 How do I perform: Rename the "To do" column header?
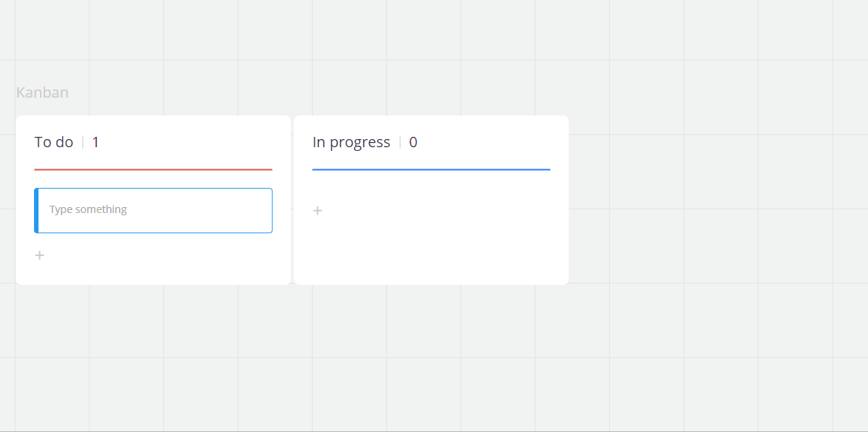tap(54, 142)
